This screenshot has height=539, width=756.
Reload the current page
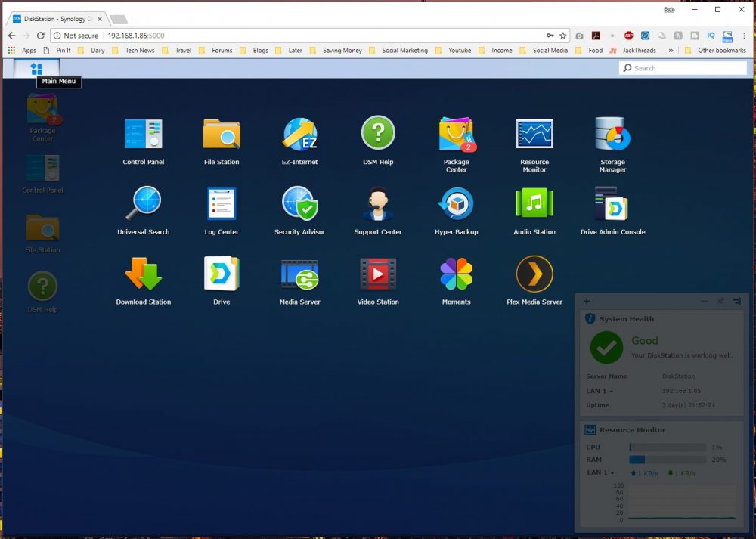pos(41,36)
